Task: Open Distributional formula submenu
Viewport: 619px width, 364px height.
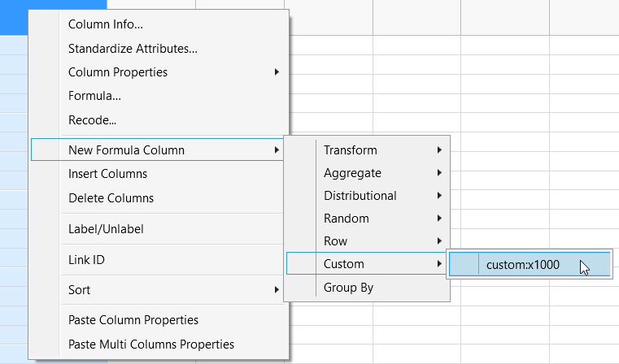Action: (x=360, y=196)
